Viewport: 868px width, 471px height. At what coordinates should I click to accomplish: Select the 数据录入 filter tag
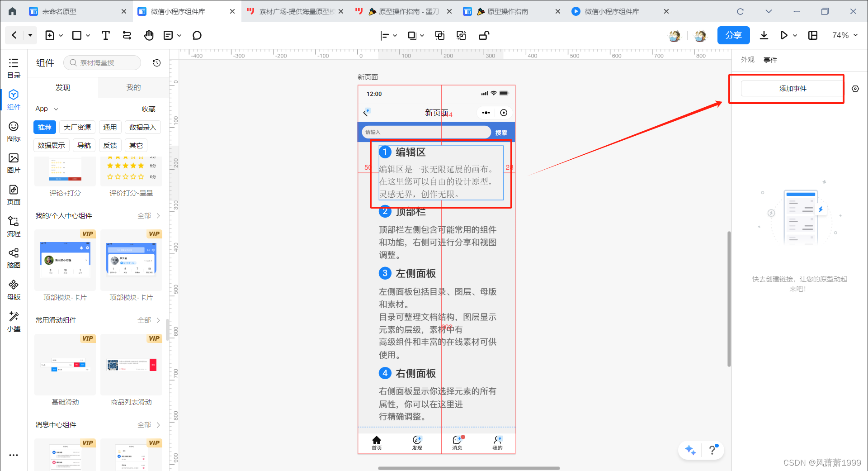[x=142, y=128]
